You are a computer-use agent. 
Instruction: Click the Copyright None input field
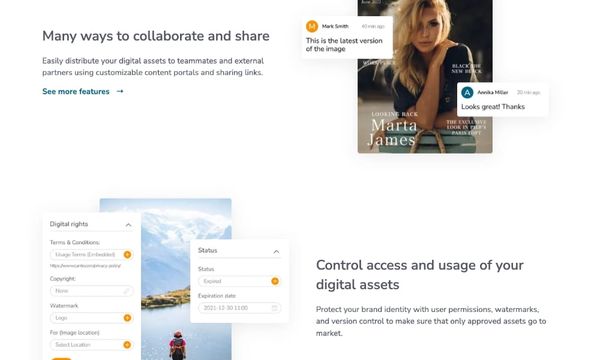[x=91, y=291]
